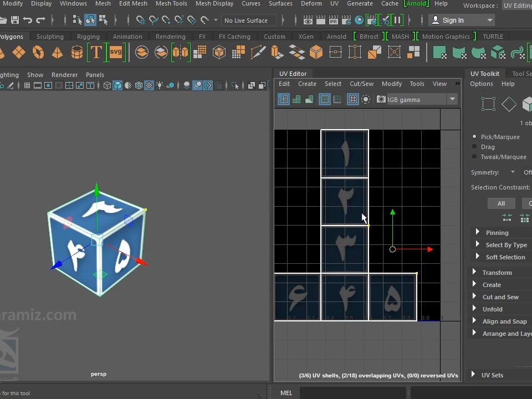The image size is (532, 399).
Task: Expand the Cut and Sew section
Action: point(474,296)
